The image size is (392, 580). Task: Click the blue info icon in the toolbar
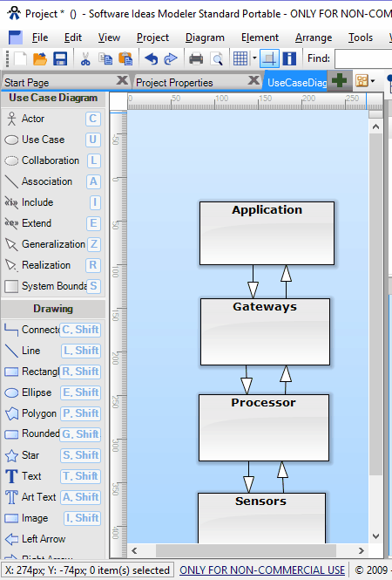[289, 58]
